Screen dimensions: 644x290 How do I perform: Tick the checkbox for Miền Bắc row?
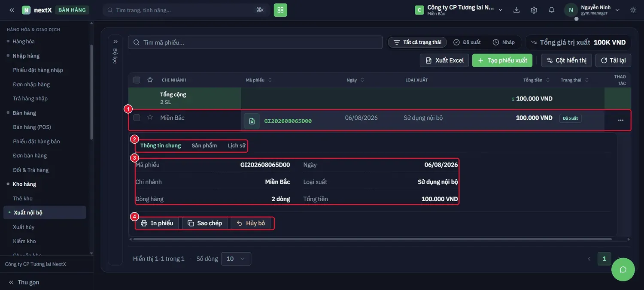click(x=137, y=118)
